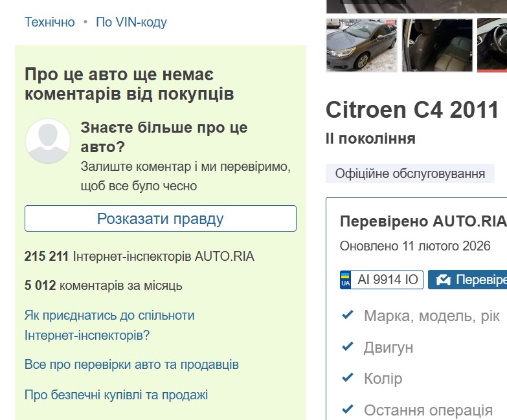The image size is (507, 420).
Task: Click the checkmark beside Остання операція
Action: click(x=348, y=409)
